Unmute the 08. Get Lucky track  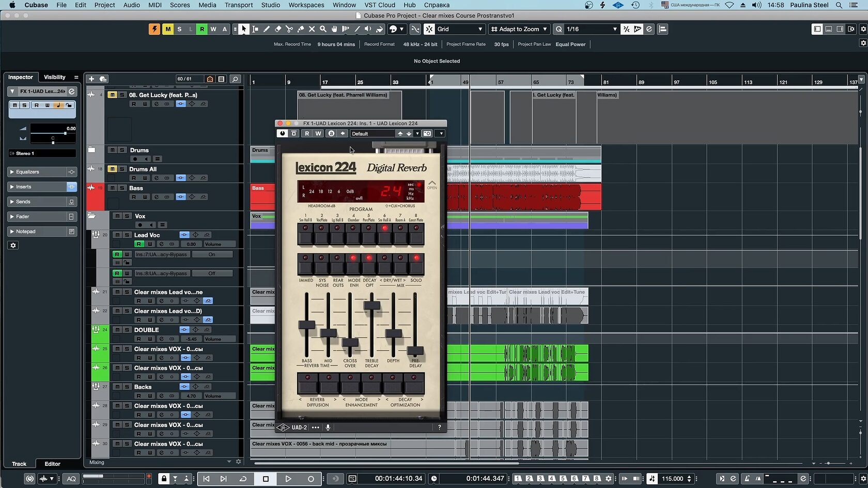[112, 95]
